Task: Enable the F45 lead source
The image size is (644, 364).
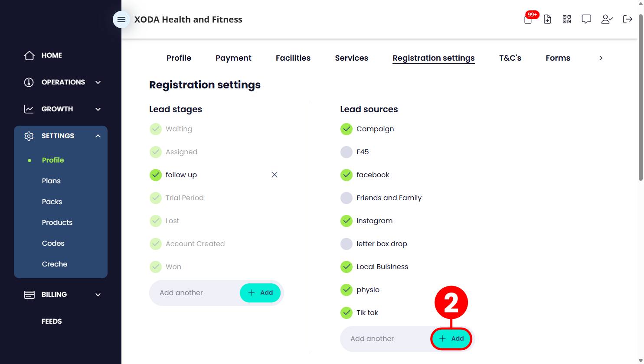Action: click(347, 152)
